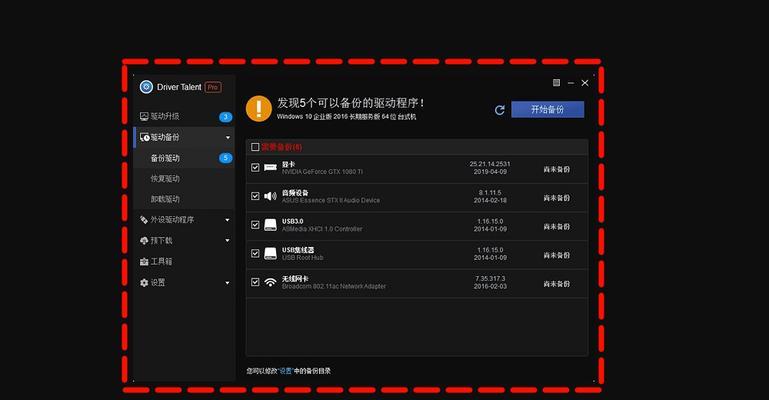Click version 25.21.14.2531 in 显卡 row
769x400 pixels.
[x=490, y=164]
